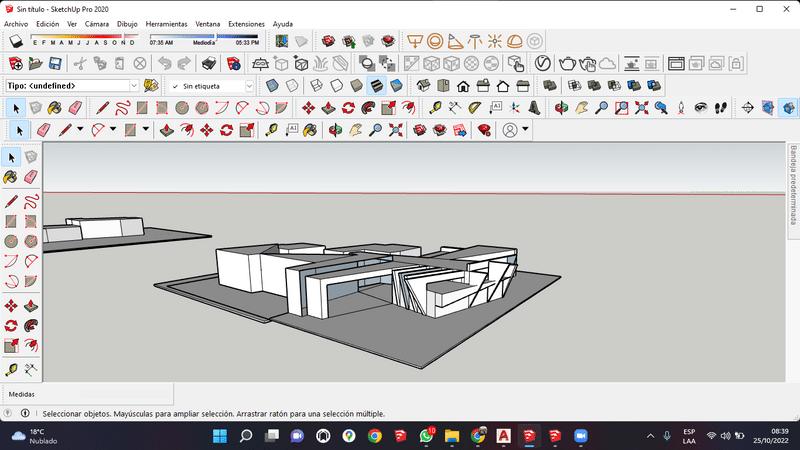
Task: Open the Extensiones menu
Action: click(x=246, y=24)
